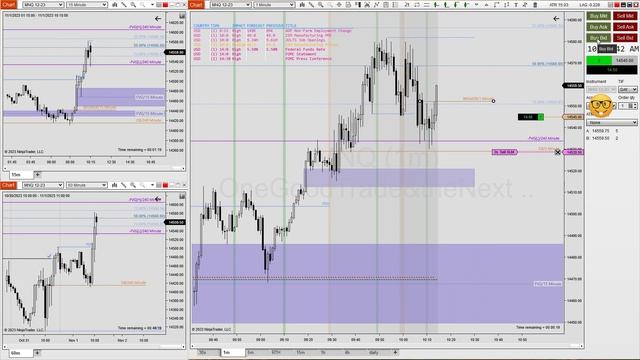The image size is (640, 360).
Task: Click the red link button in top-left chart toolbar
Action: point(165,4)
